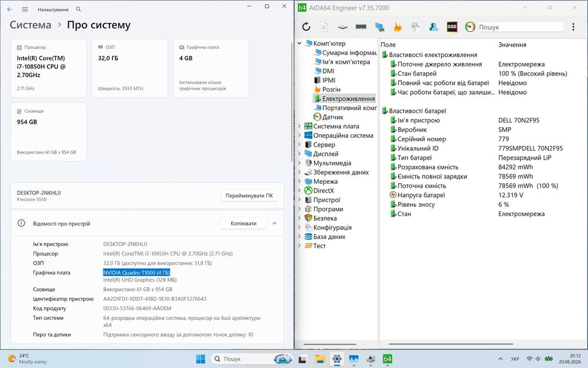This screenshot has height=368, width=588.
Task: Click the AIDA64 refresh icon
Action: point(306,26)
